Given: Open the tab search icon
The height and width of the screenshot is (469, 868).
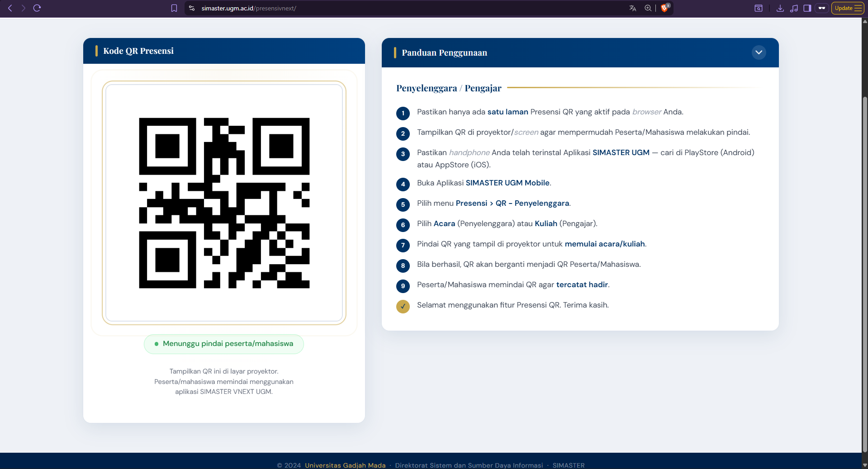Looking at the screenshot, I should coord(759,8).
